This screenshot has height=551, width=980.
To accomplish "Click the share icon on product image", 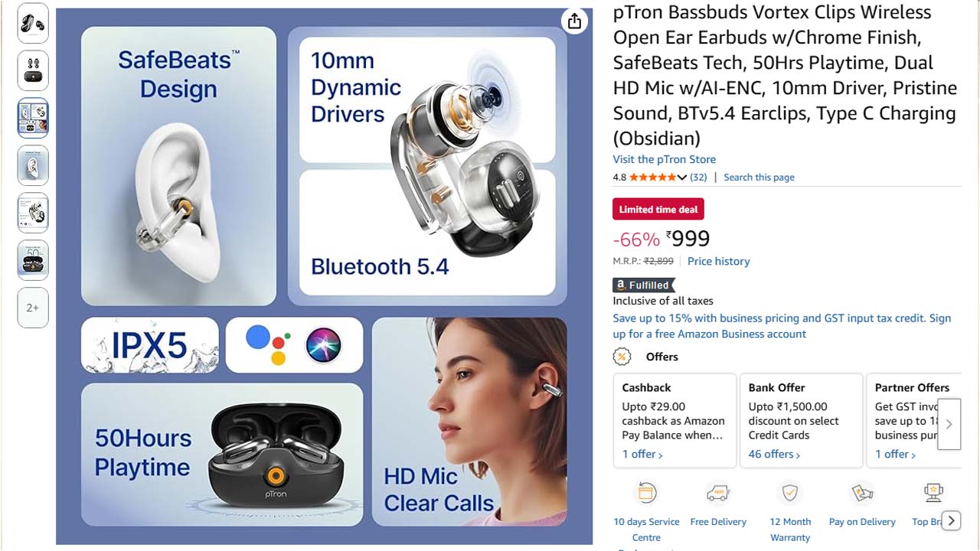I will tap(575, 21).
